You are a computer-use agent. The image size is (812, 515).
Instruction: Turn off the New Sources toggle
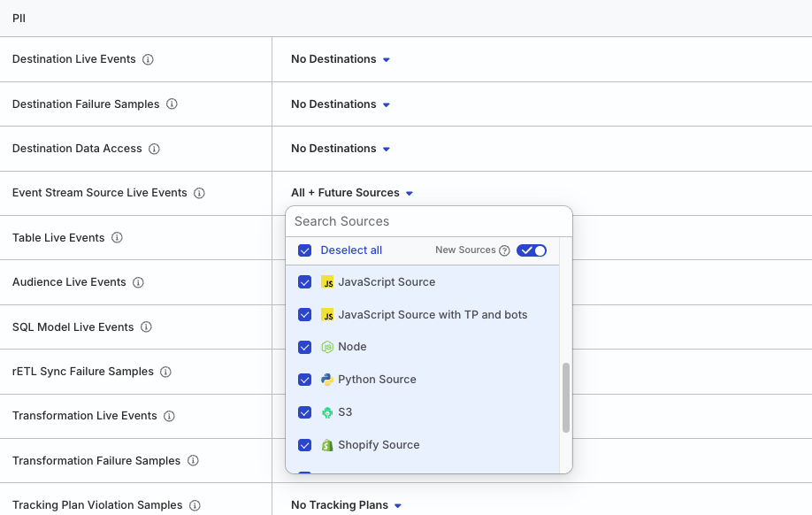click(532, 250)
